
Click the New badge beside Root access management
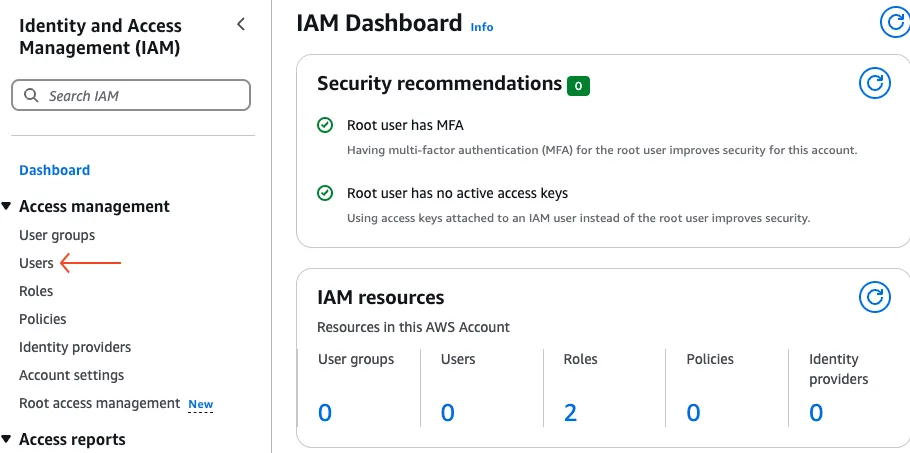(x=201, y=404)
